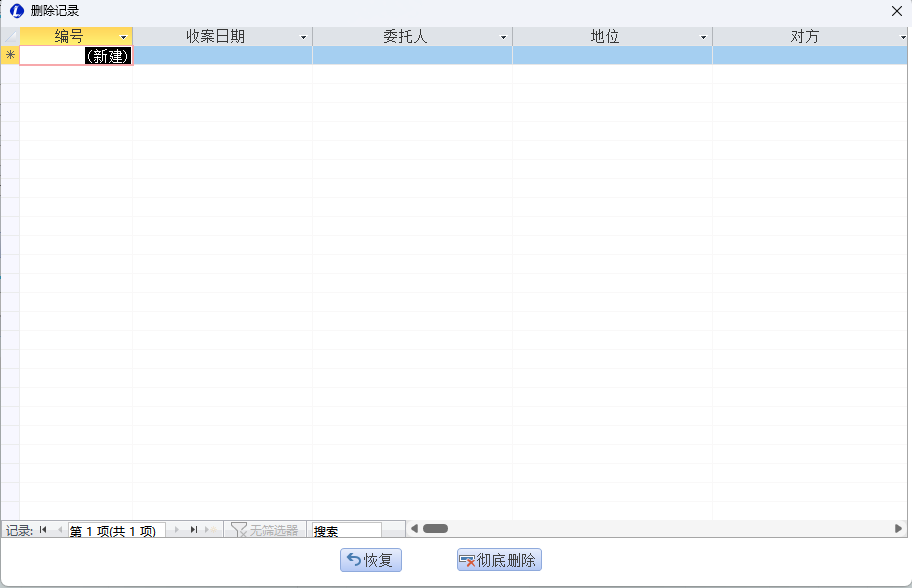Toggle the 无筛选器 filter indicator
This screenshot has height=588, width=912.
(x=265, y=530)
